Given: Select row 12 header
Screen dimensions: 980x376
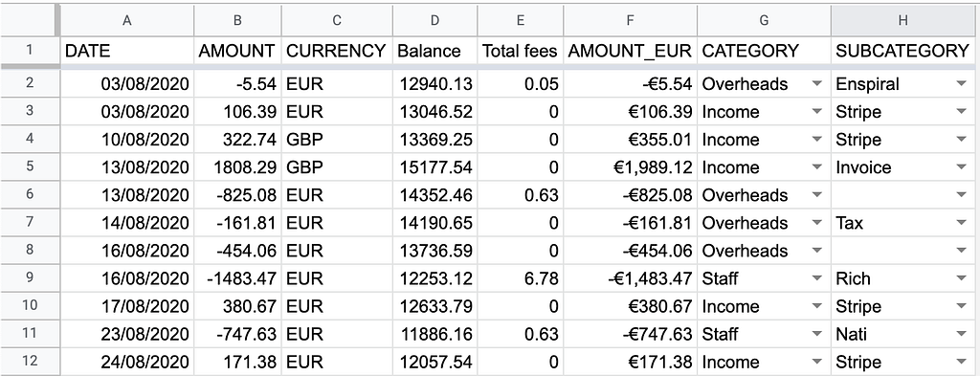Looking at the screenshot, I should [30, 361].
